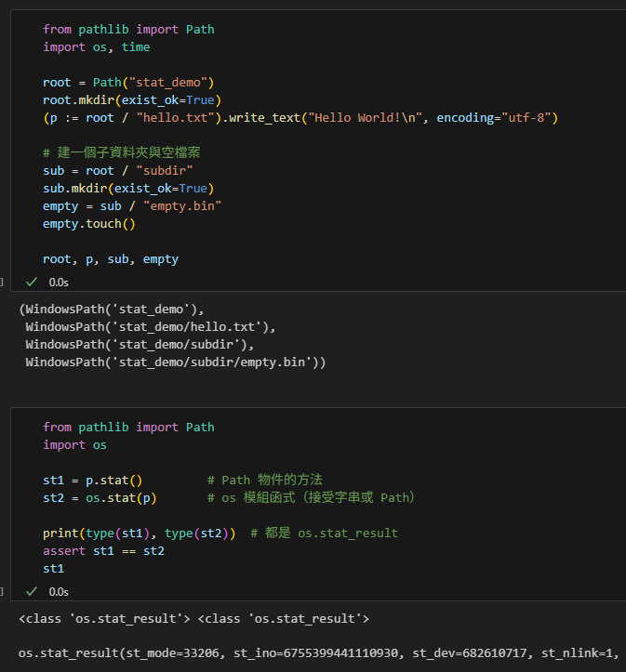Click the line 'sub.mkdir(exist_ok=True)'
626x672 pixels.
click(x=128, y=189)
